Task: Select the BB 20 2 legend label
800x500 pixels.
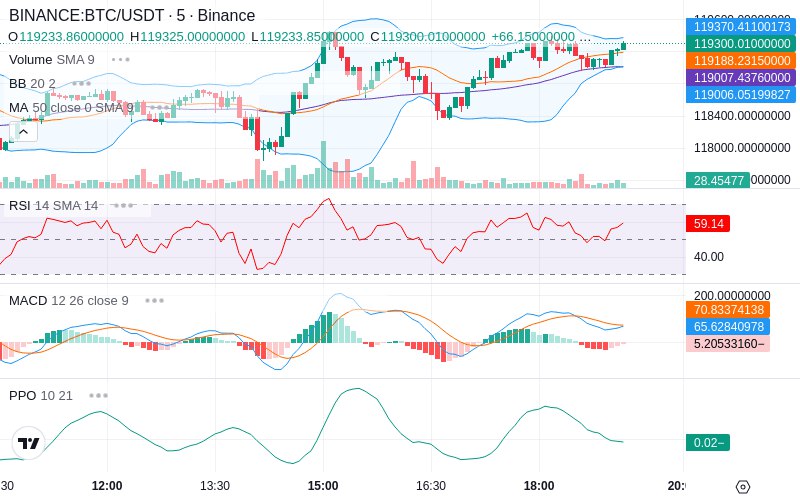Action: [32, 83]
